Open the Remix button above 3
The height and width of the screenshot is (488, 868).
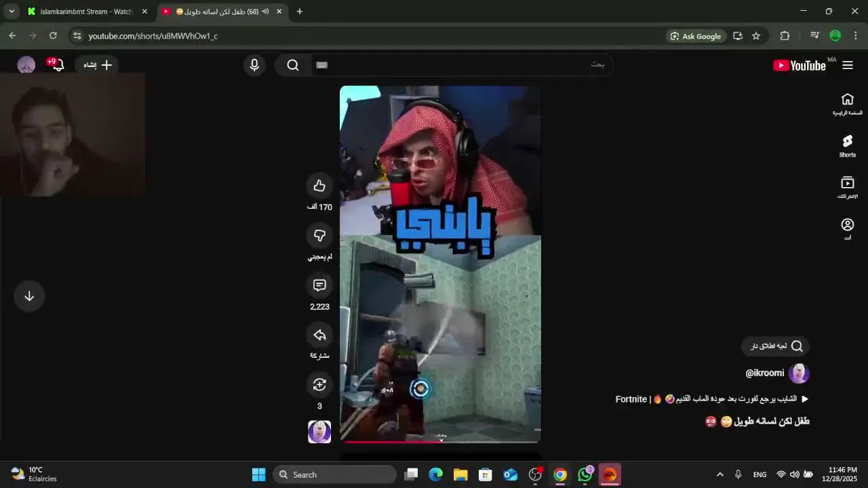click(319, 385)
